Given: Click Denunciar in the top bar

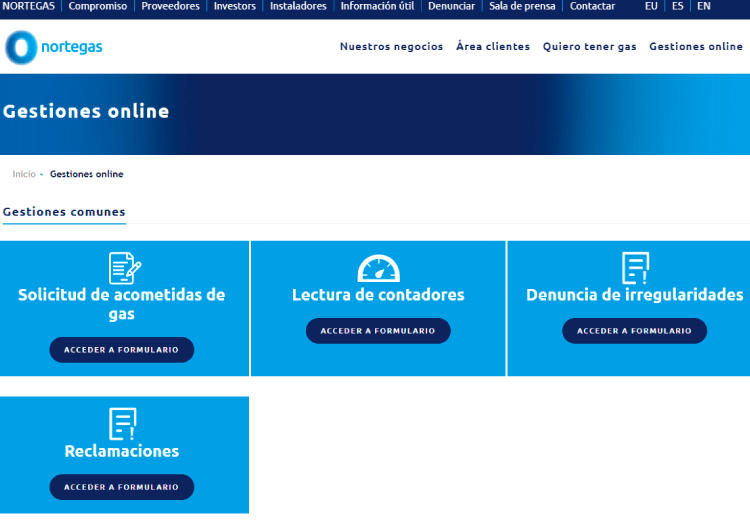Looking at the screenshot, I should 451,6.
